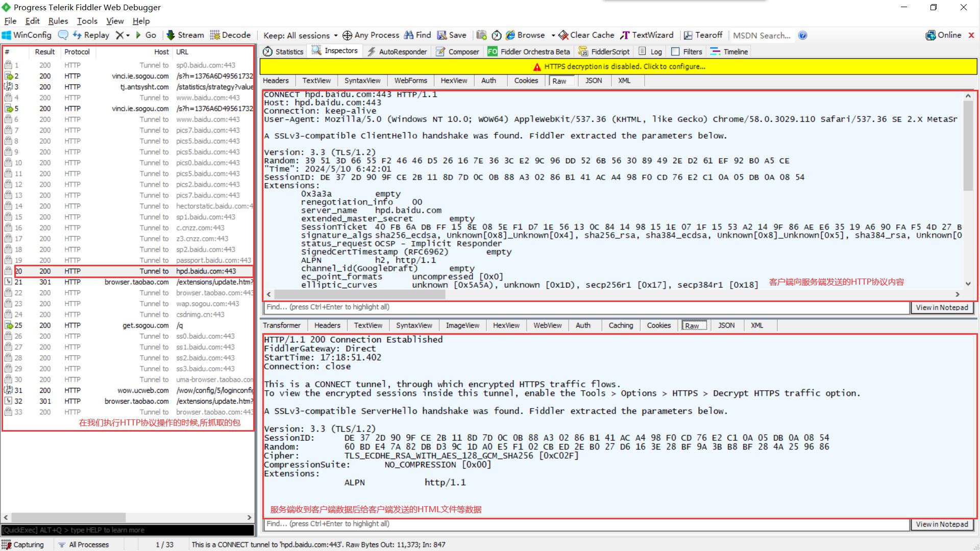
Task: Click the Tearoff button
Action: click(x=703, y=35)
